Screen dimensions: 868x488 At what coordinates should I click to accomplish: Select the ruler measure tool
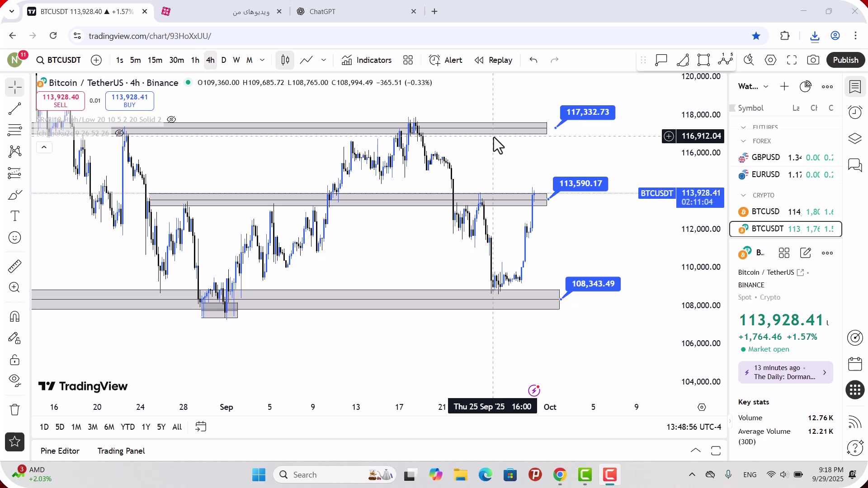pos(15,266)
